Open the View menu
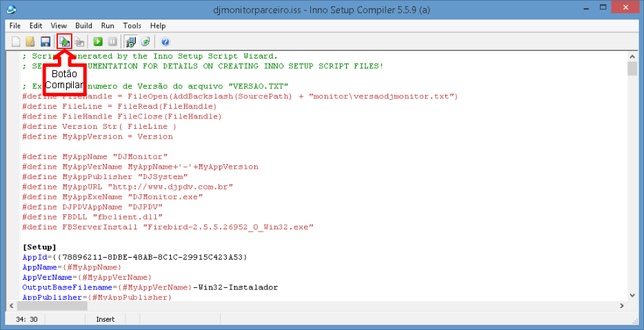The height and width of the screenshot is (330, 644). (59, 25)
